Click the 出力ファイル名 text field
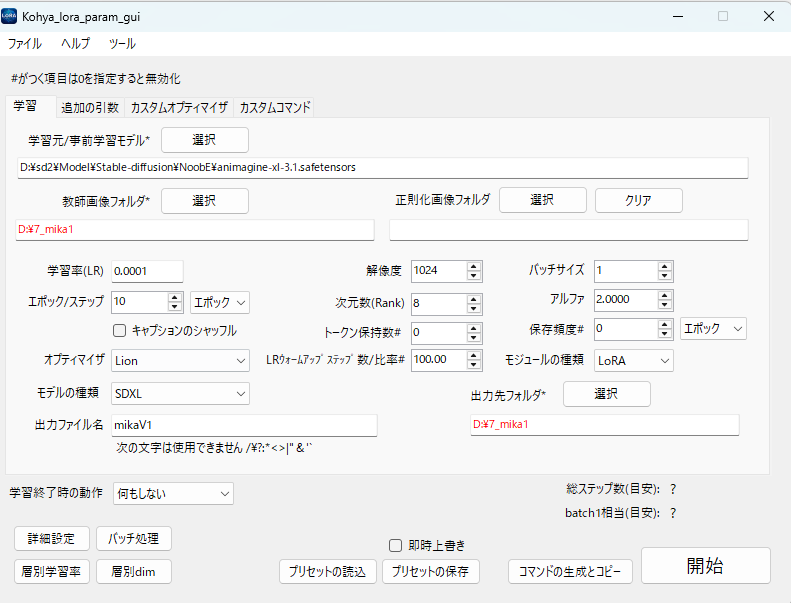 pos(243,425)
